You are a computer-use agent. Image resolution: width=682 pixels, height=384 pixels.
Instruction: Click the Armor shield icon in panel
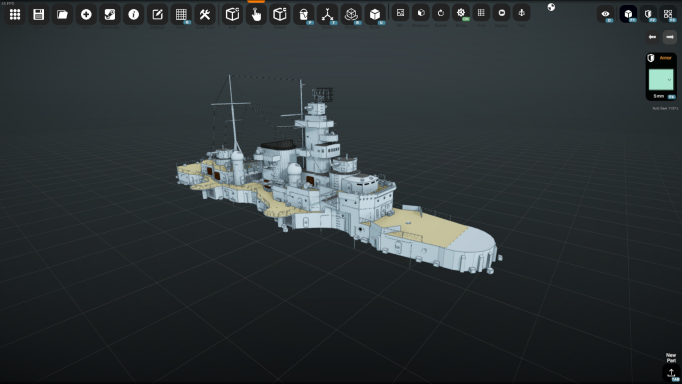651,58
